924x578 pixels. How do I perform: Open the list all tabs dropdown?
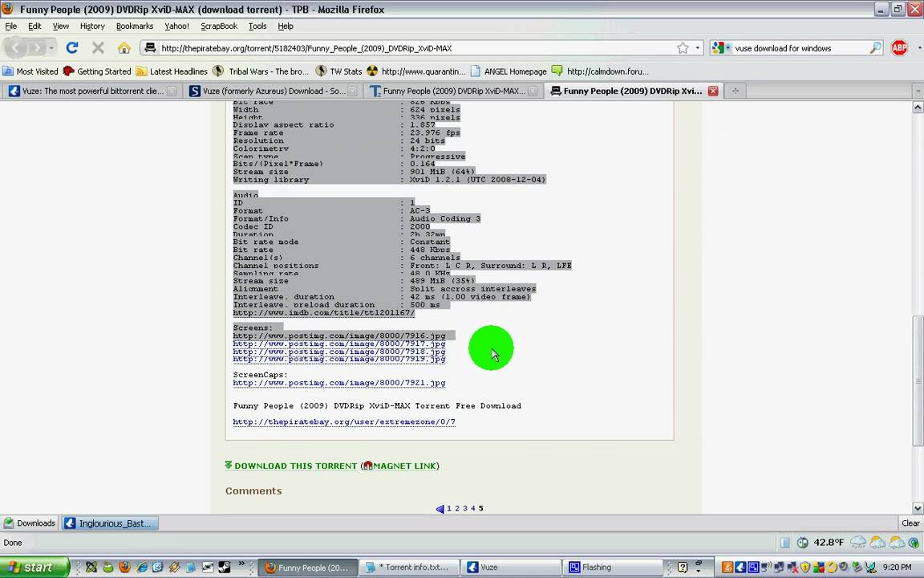[x=918, y=91]
